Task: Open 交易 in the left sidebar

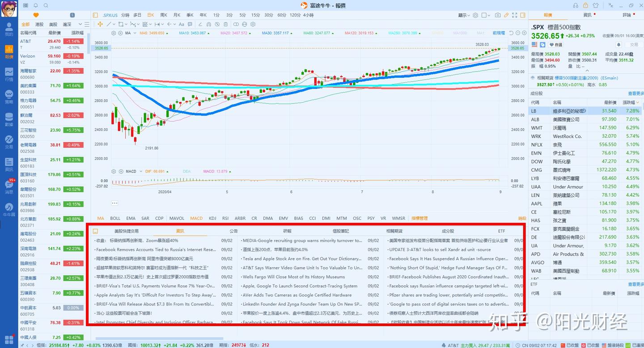Action: pyautogui.click(x=9, y=142)
